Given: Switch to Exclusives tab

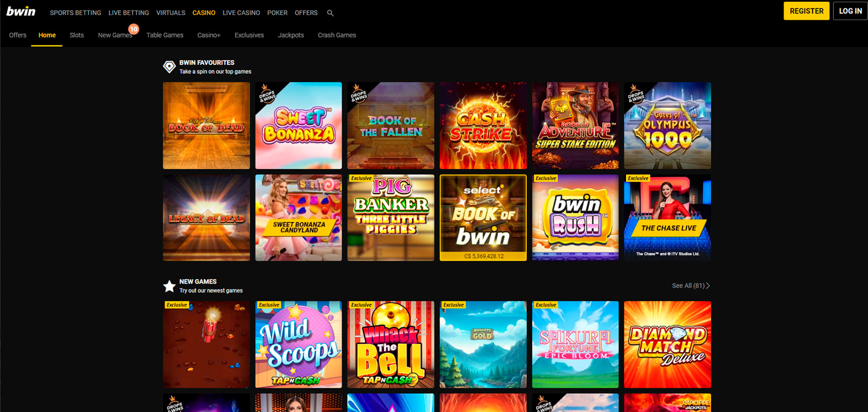Looking at the screenshot, I should click(x=250, y=35).
